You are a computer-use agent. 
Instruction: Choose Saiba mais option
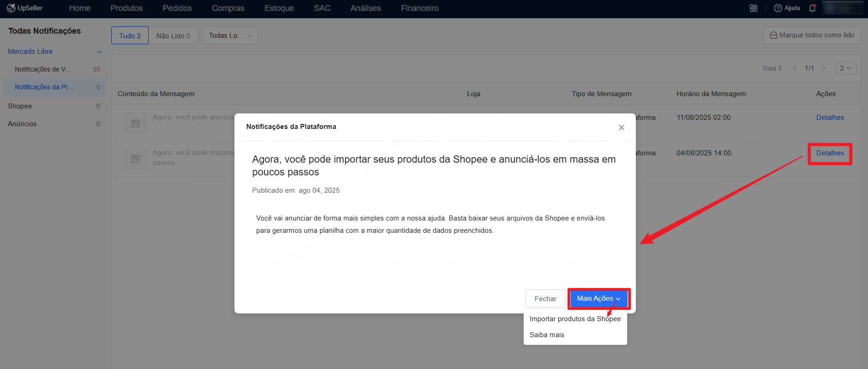575,335
